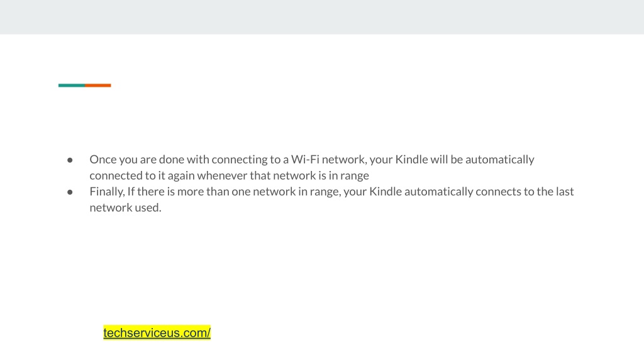Select the teal segment of accent line

pos(72,85)
